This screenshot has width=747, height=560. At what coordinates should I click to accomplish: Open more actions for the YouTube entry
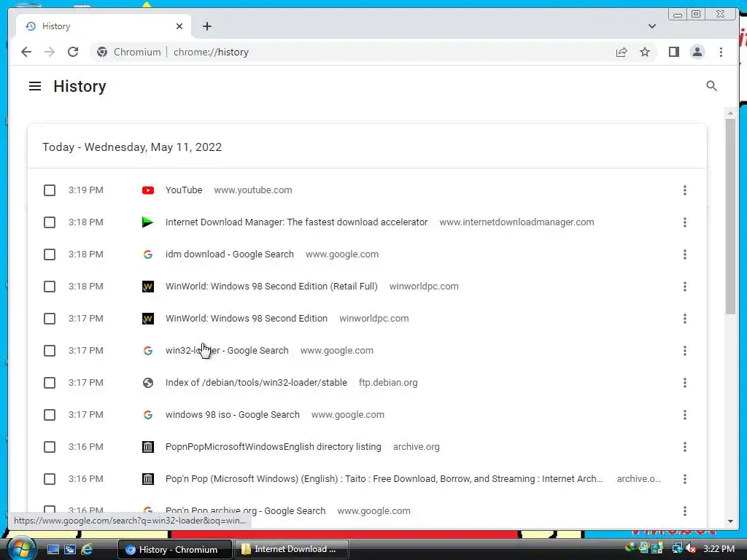click(x=684, y=190)
